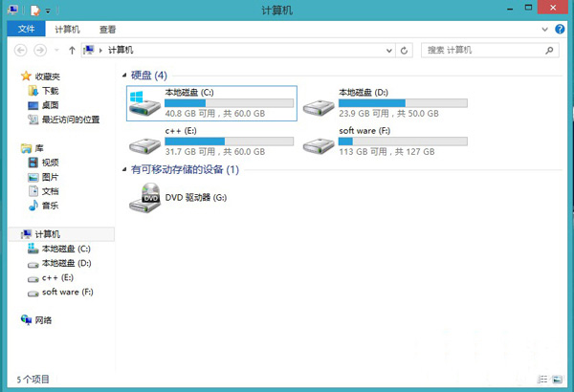Click the refresh button beside address bar

point(405,50)
